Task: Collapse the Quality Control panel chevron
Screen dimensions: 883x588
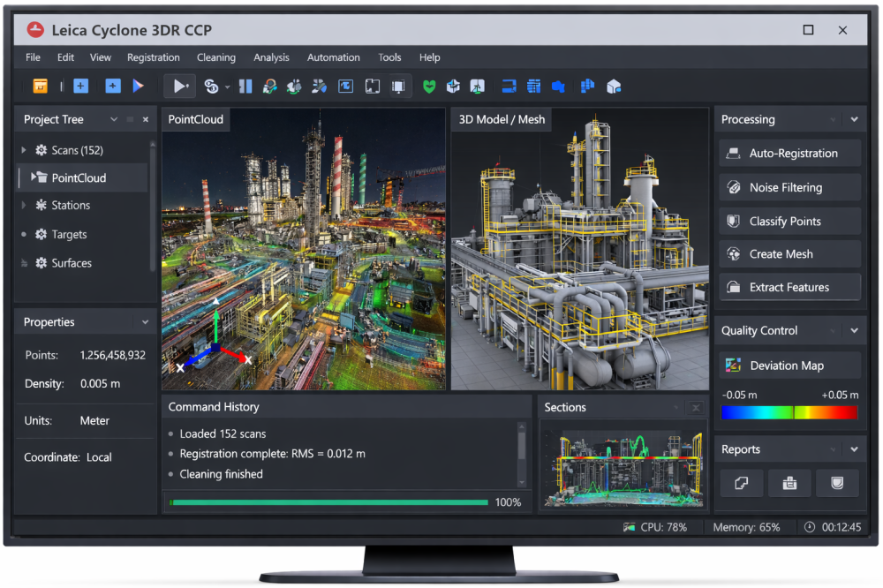Action: tap(854, 330)
